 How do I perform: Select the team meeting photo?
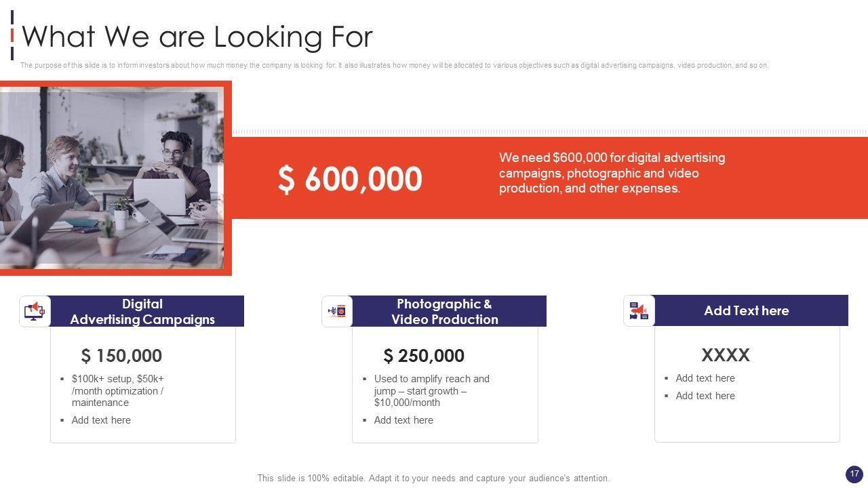112,178
